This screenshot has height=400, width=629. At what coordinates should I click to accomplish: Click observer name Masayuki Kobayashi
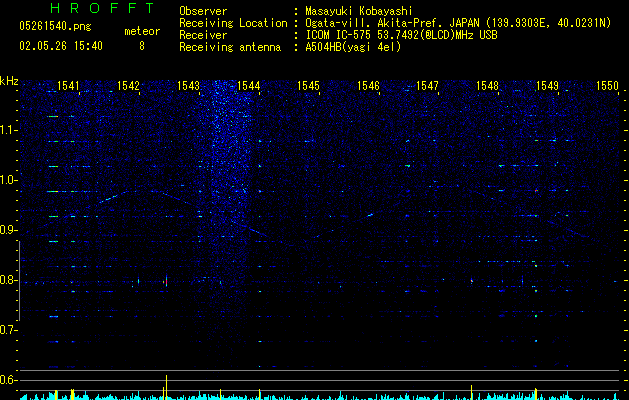tap(359, 11)
